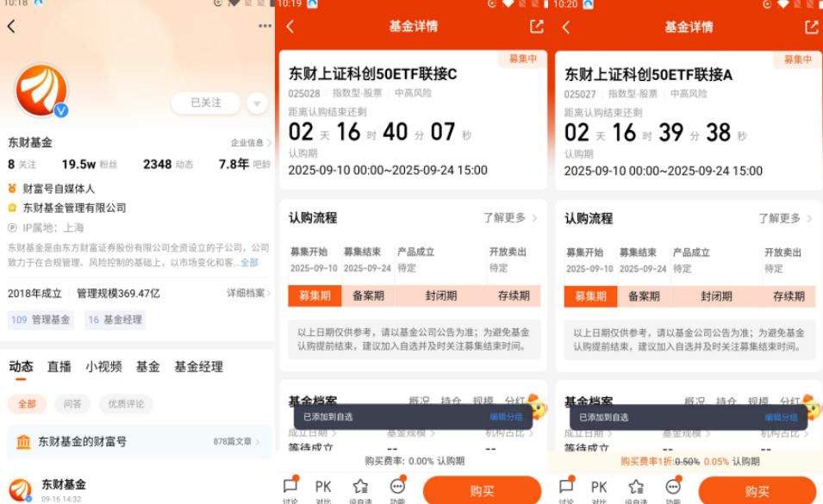This screenshot has width=823, height=504.
Task: Open the 8 关注 following count
Action: coord(22,165)
